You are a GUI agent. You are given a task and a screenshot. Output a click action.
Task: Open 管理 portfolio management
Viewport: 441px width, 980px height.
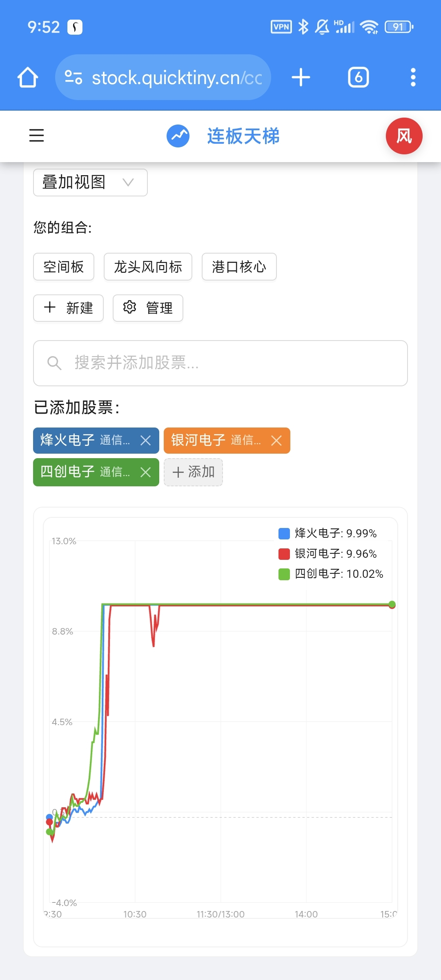pos(148,308)
